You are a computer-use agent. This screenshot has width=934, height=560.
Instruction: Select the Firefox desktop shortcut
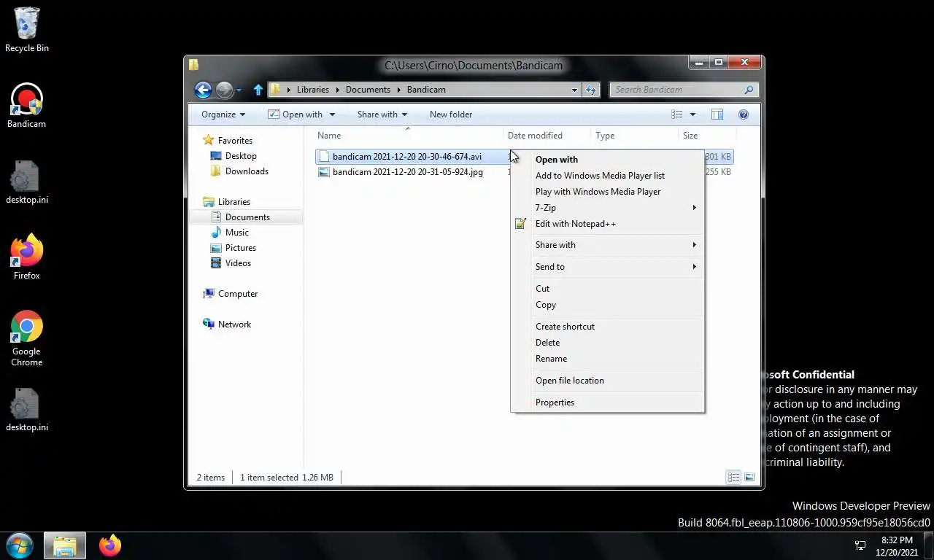[x=26, y=257]
